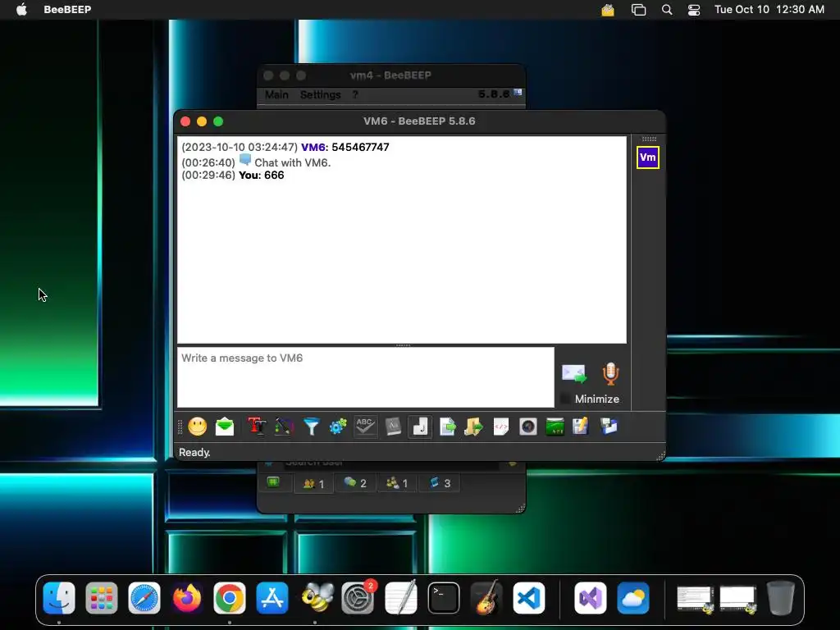This screenshot has width=840, height=630.
Task: Click the send file icon with green arrow
Action: 447,427
